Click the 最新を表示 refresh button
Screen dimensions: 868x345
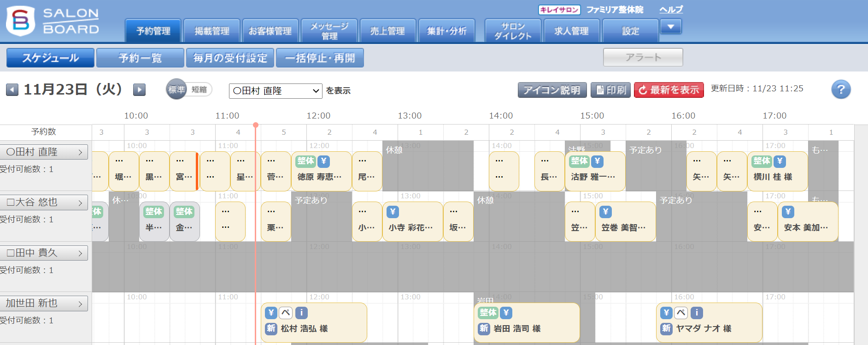point(669,90)
